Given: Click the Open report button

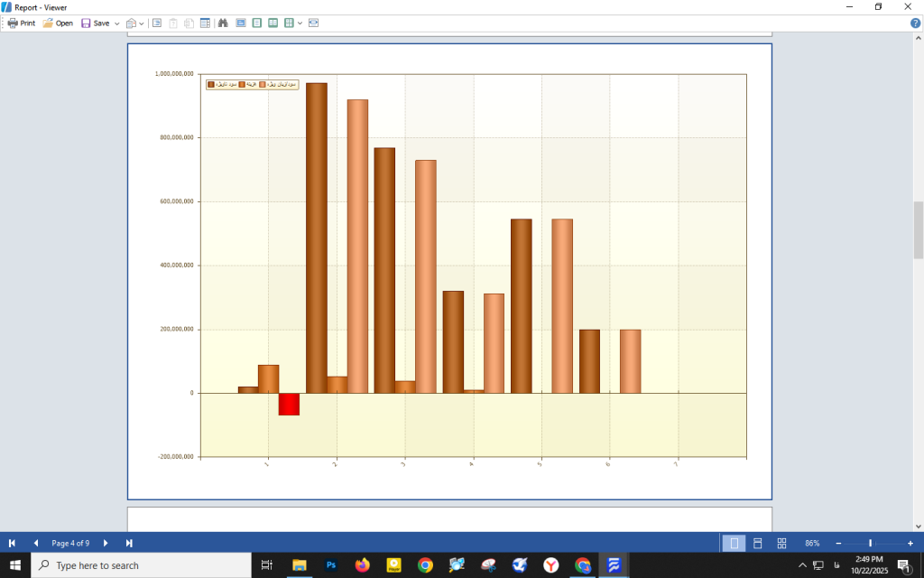Looking at the screenshot, I should click(x=58, y=23).
